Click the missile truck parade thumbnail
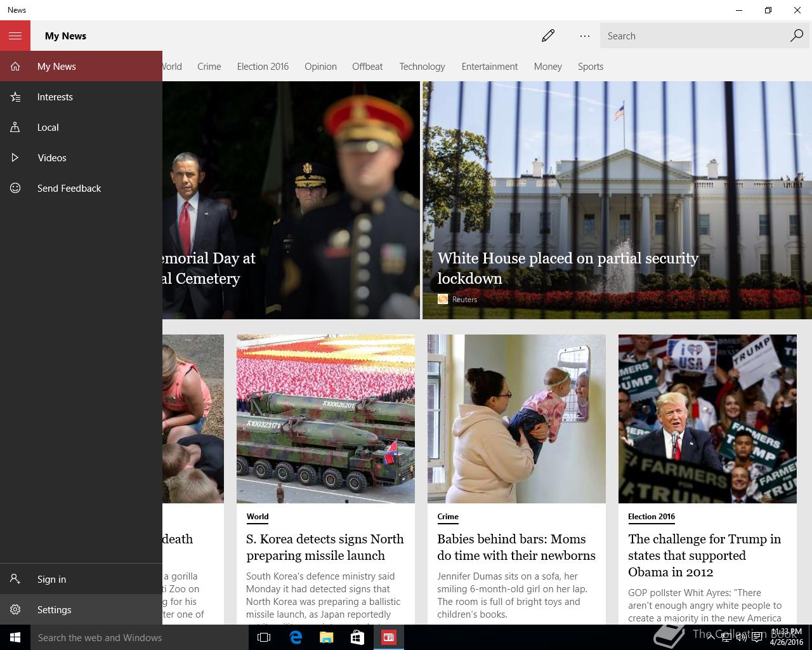Screen dimensions: 812x650 pyautogui.click(x=325, y=419)
